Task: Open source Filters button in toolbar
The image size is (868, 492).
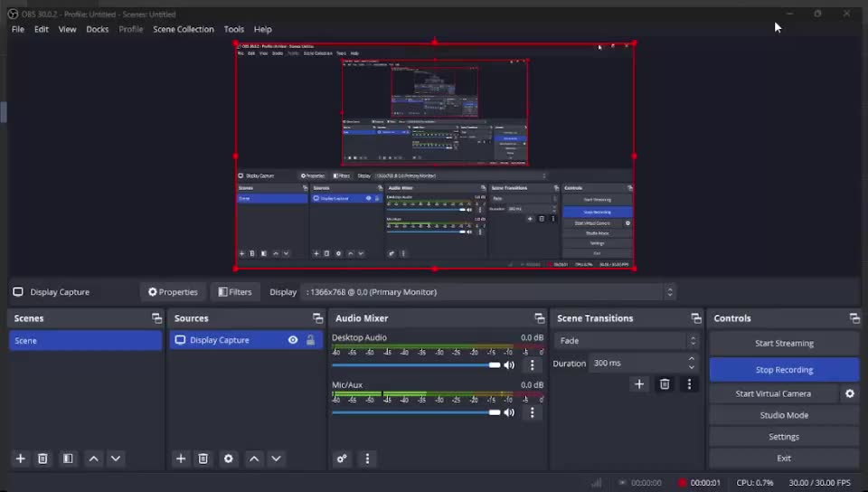Action: click(x=235, y=291)
